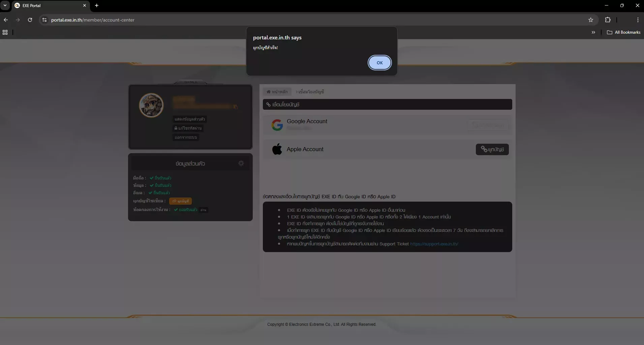This screenshot has height=345, width=644.
Task: Select the EXE Portal tab
Action: pos(47,5)
